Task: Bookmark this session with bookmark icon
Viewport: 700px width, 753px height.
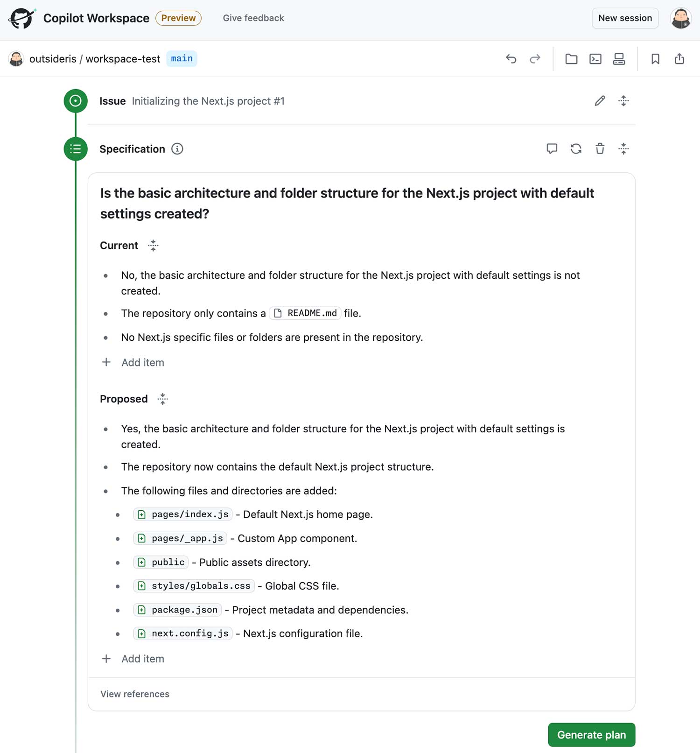Action: click(x=655, y=59)
